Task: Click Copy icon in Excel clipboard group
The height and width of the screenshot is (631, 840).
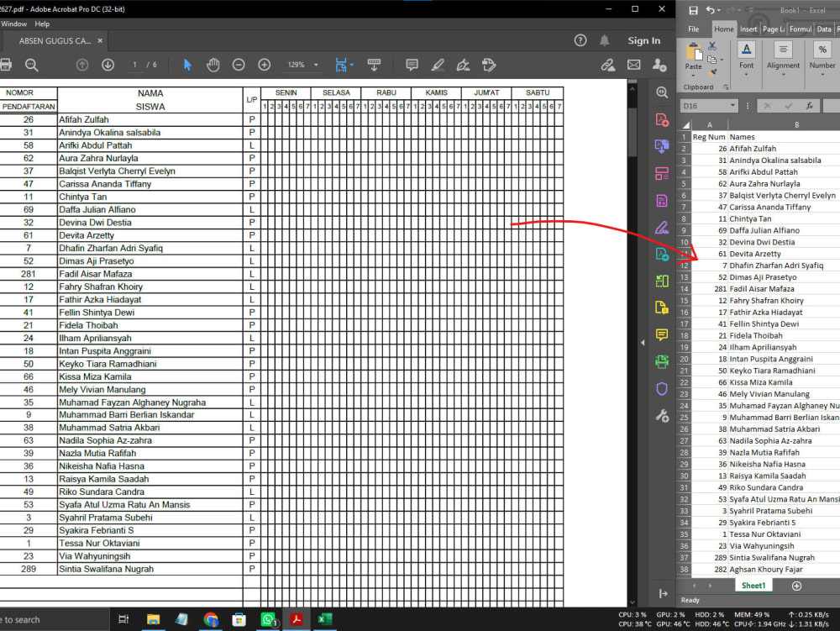Action: click(x=712, y=60)
